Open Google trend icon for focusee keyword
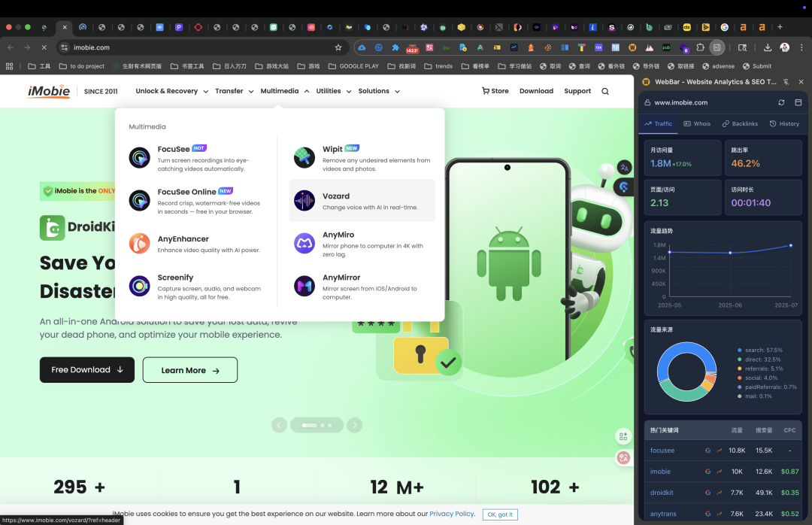812x525 pixels. pos(720,451)
